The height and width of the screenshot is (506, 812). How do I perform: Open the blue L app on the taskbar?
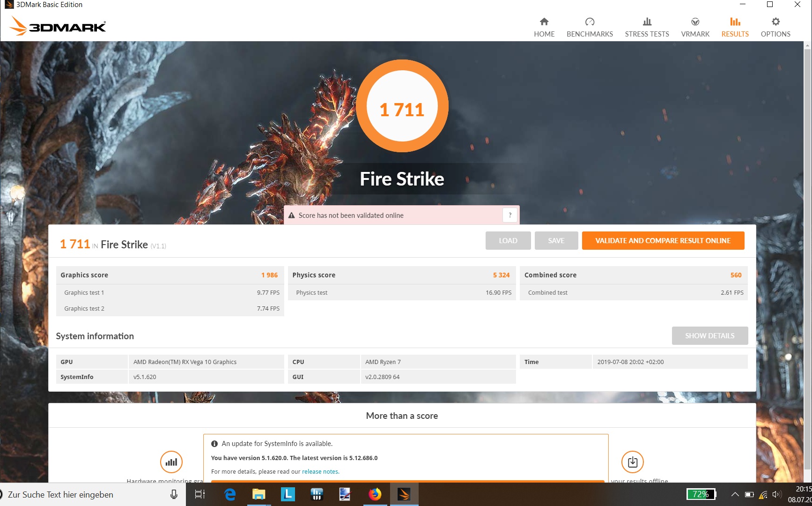288,494
